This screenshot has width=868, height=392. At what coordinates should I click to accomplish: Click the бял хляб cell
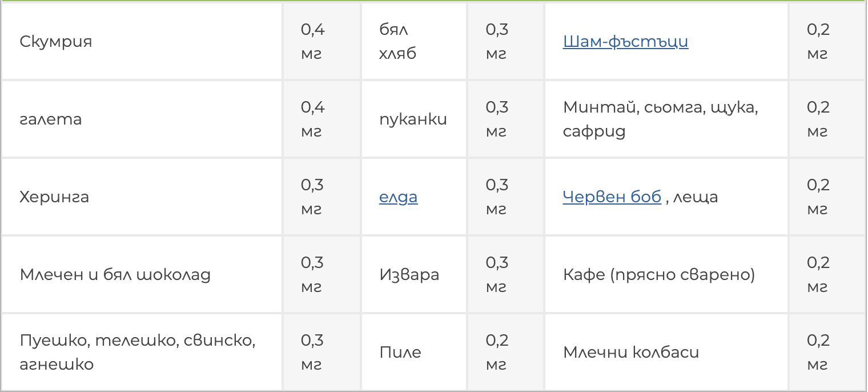(x=397, y=42)
